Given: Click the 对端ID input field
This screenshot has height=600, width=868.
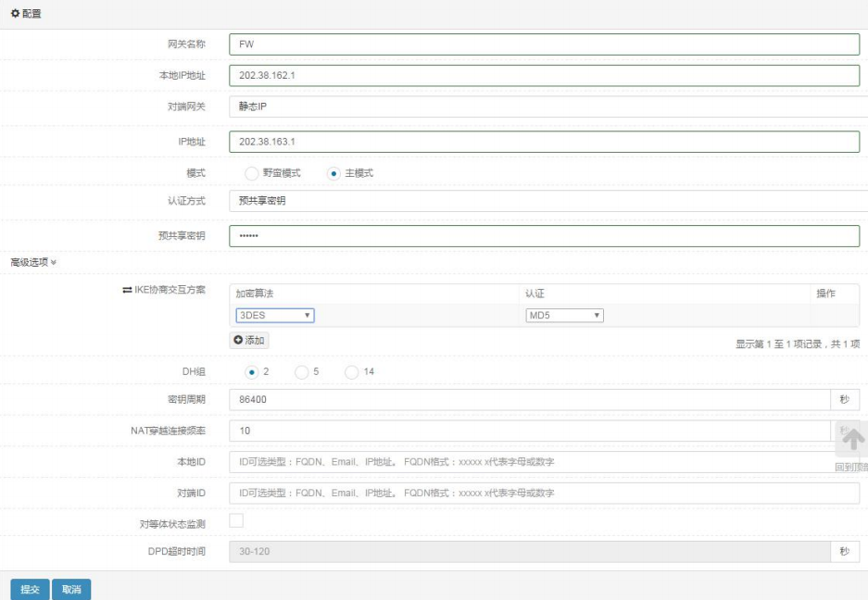Looking at the screenshot, I should 544,494.
